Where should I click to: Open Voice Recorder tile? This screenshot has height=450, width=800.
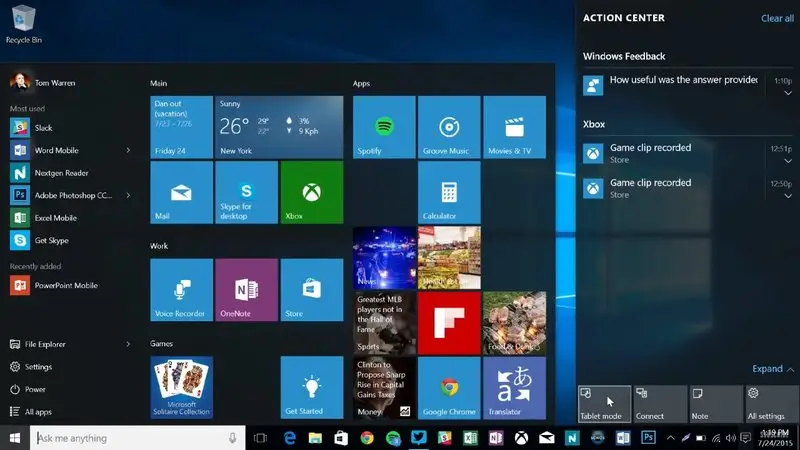click(x=181, y=290)
